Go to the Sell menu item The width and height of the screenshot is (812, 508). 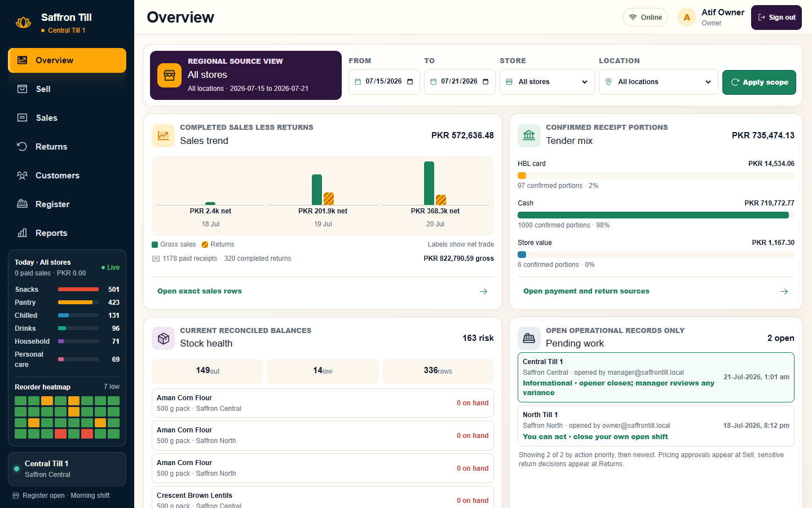coord(67,89)
